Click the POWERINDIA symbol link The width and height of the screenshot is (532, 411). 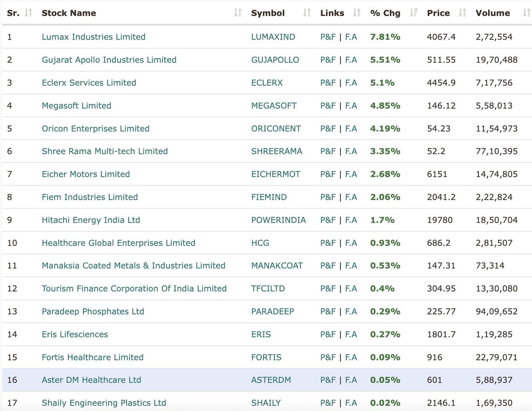tap(278, 220)
